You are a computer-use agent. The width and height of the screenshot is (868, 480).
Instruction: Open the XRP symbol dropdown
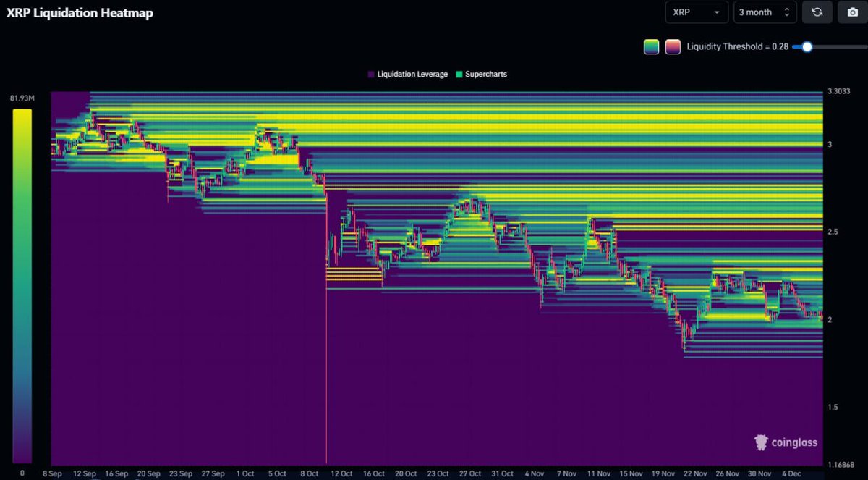click(696, 12)
